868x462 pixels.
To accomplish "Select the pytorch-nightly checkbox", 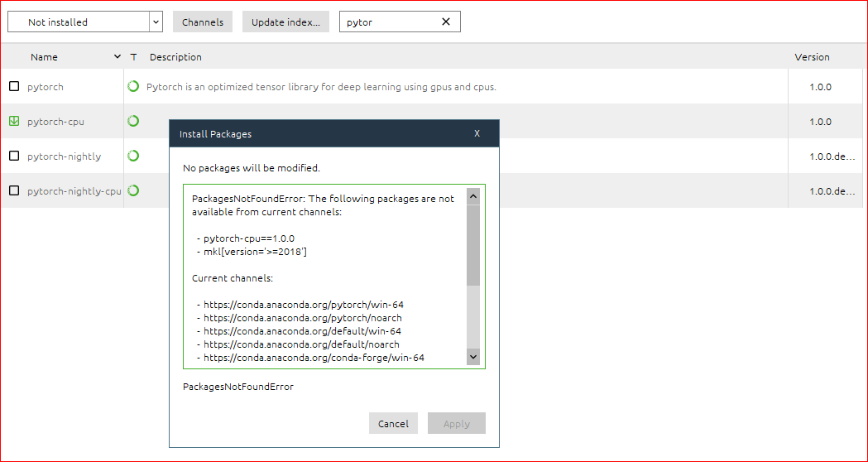I will (14, 156).
